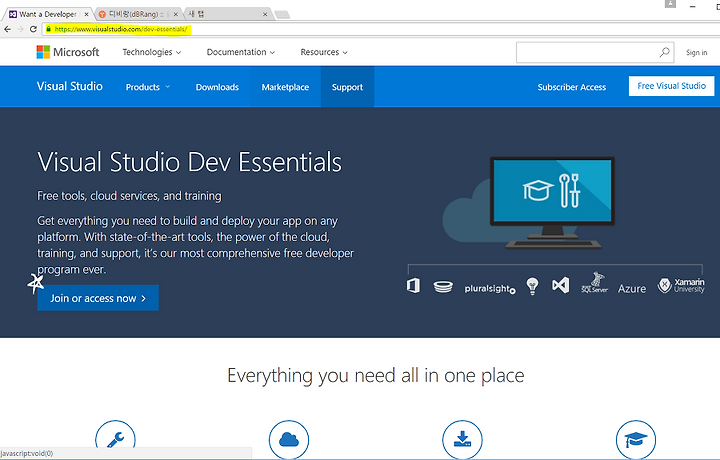The image size is (720, 460).
Task: Switch to the Want a Developer tab
Action: click(47, 14)
